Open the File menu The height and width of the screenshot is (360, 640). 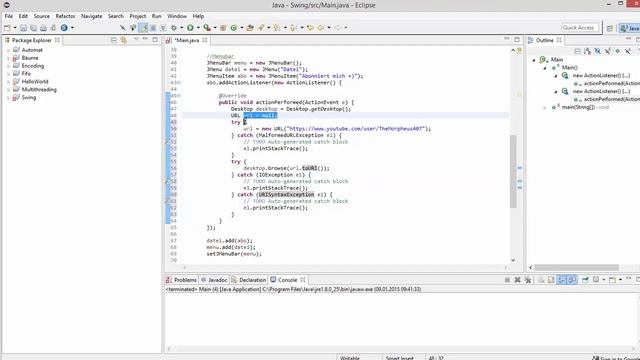[x=9, y=16]
